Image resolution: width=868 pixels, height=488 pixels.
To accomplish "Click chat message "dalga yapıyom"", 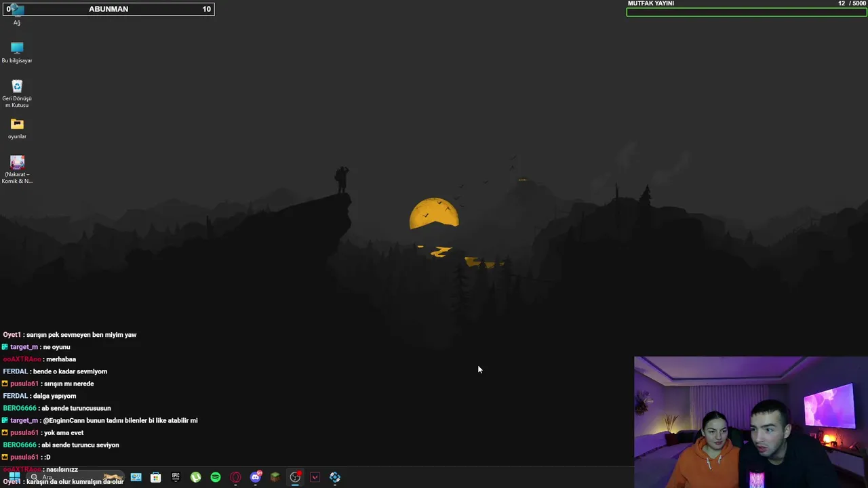I will [55, 396].
